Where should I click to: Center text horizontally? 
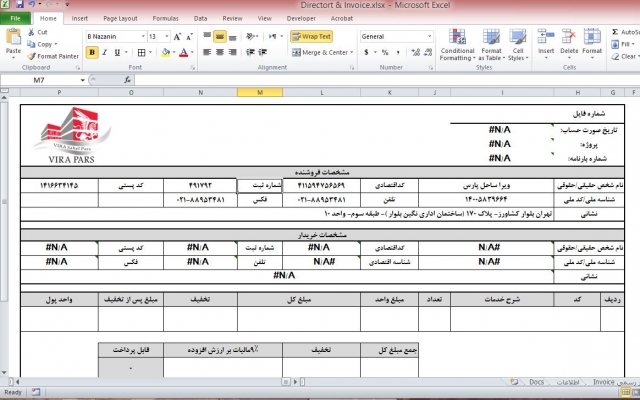click(x=220, y=52)
